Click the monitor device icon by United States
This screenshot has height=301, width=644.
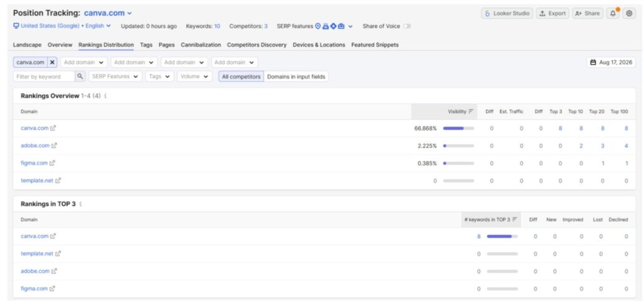16,26
